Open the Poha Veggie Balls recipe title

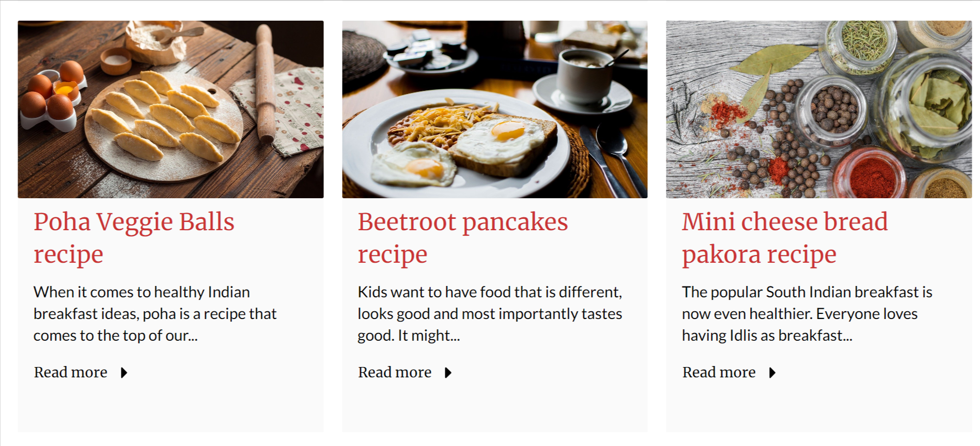(x=134, y=237)
